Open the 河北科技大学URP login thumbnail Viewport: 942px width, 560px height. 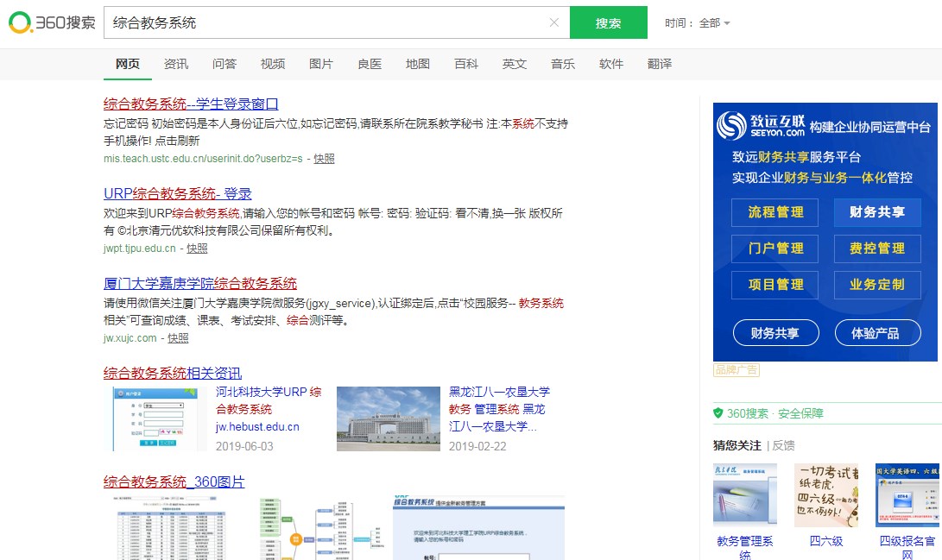tap(155, 419)
